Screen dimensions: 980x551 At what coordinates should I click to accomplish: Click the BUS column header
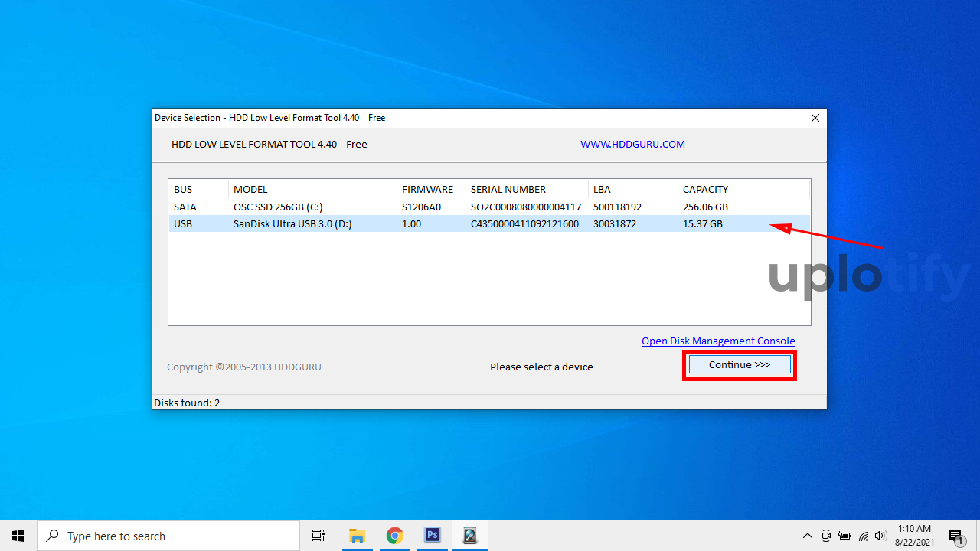coord(198,189)
